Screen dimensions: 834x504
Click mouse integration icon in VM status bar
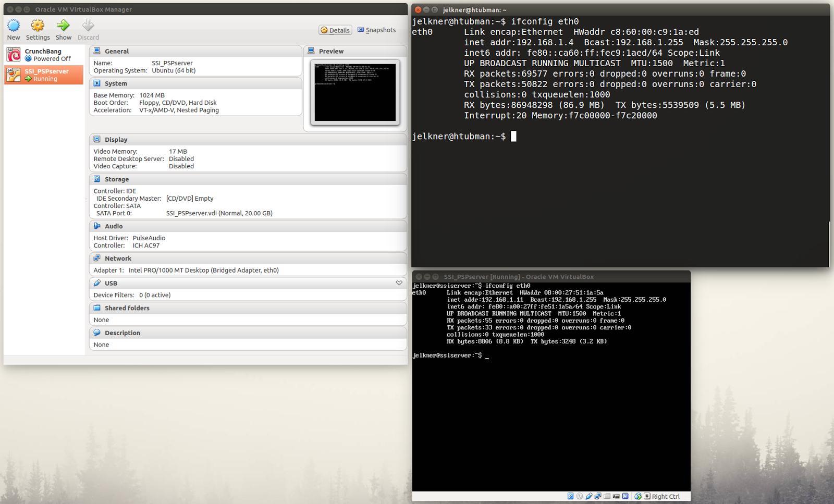(638, 496)
